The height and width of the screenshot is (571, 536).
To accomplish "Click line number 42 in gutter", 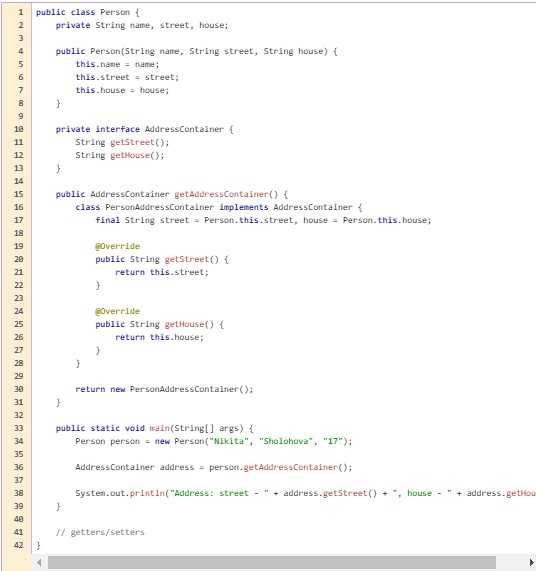I will tap(19, 545).
